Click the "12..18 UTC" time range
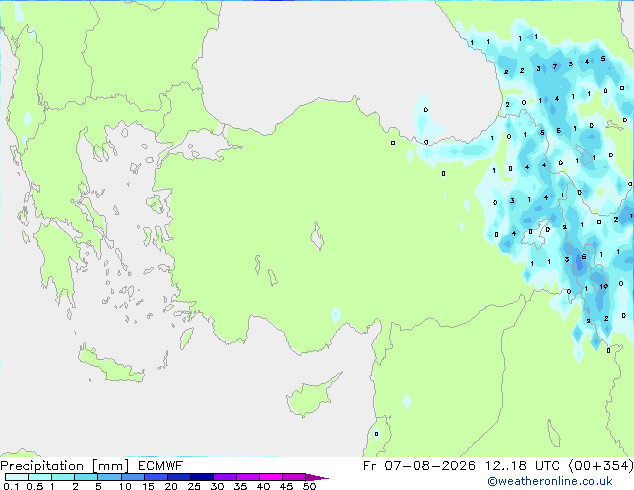Image resolution: width=634 pixels, height=490 pixels. [522, 466]
